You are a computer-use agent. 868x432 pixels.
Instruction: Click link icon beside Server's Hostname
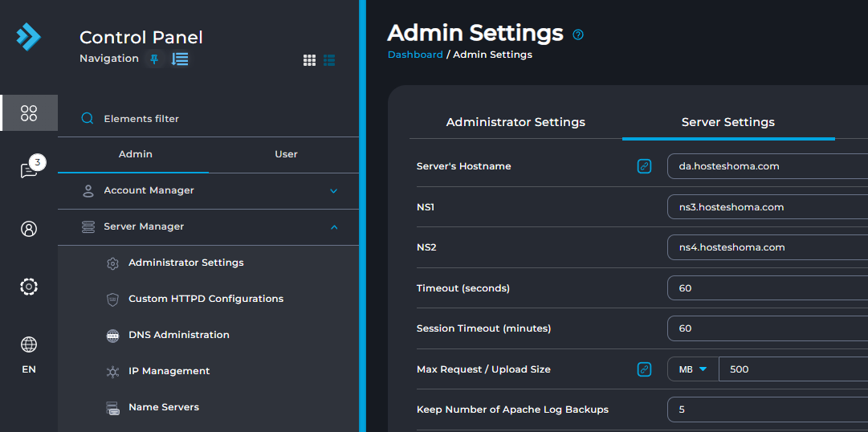tap(644, 166)
